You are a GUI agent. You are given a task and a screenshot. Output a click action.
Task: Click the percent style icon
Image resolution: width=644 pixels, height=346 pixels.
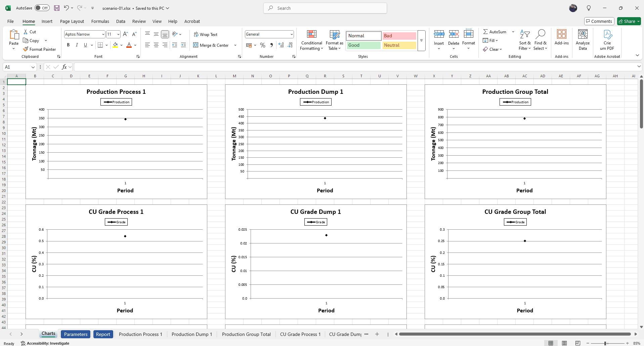tap(263, 45)
